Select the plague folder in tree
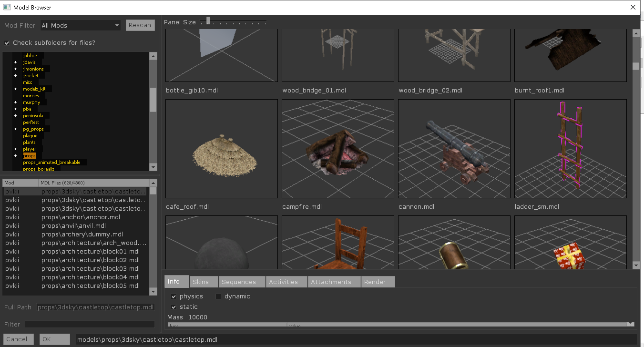The height and width of the screenshot is (347, 644). [30, 136]
